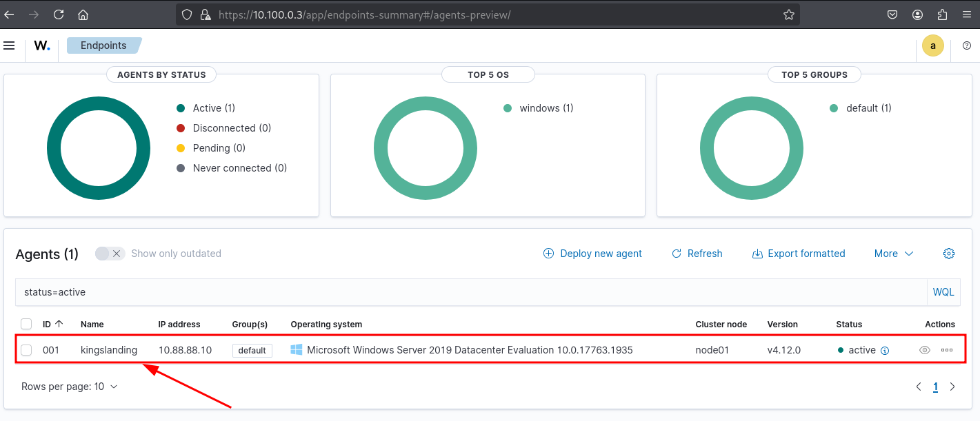Check the checkbox for agent 001
The image size is (980, 421).
click(26, 350)
